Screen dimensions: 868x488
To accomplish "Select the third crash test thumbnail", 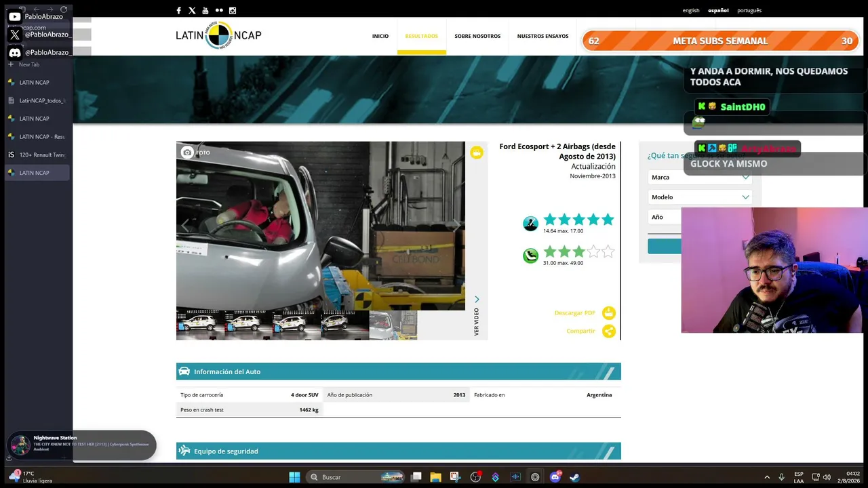I will [296, 325].
